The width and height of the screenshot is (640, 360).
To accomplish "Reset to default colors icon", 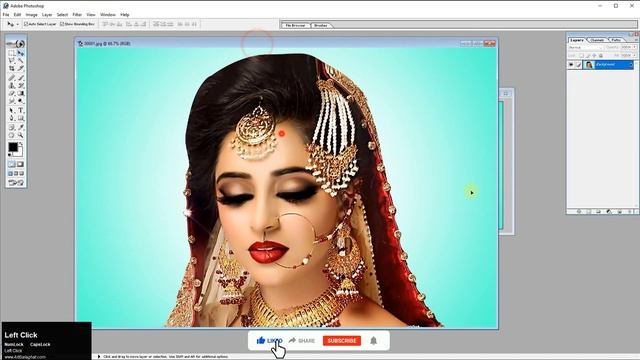I will pos(10,154).
